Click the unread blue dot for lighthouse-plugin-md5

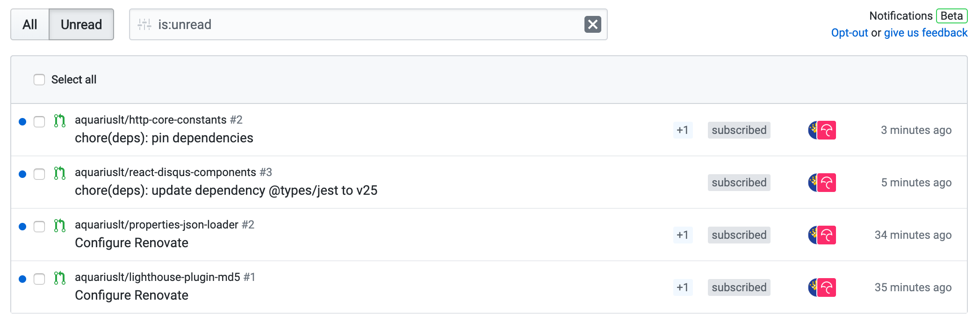22,279
